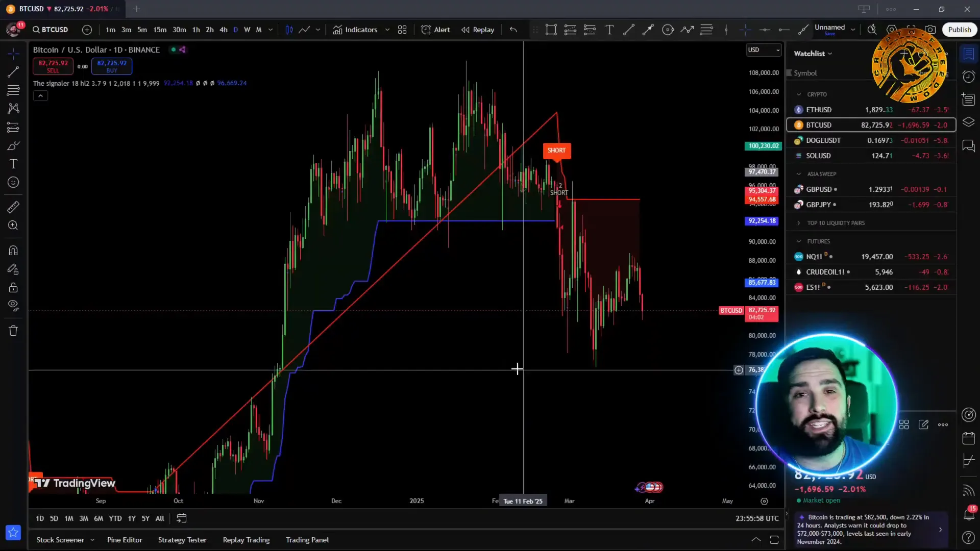Select the W weekly timeframe
The width and height of the screenshot is (980, 551).
tap(247, 30)
